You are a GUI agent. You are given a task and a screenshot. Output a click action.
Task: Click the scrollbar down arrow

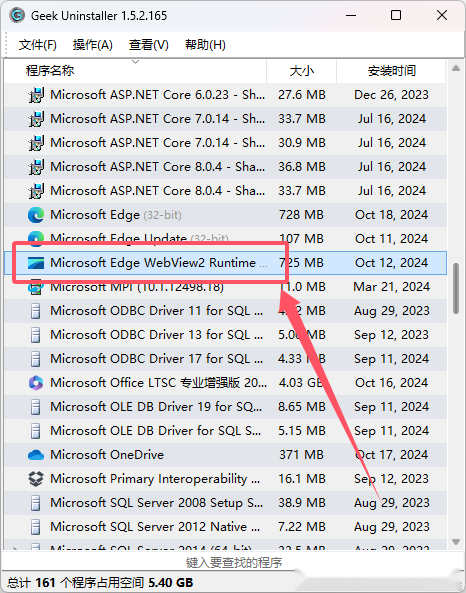(456, 542)
